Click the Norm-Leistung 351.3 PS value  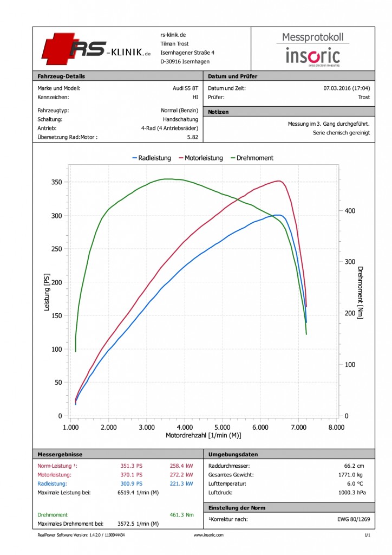tap(132, 466)
